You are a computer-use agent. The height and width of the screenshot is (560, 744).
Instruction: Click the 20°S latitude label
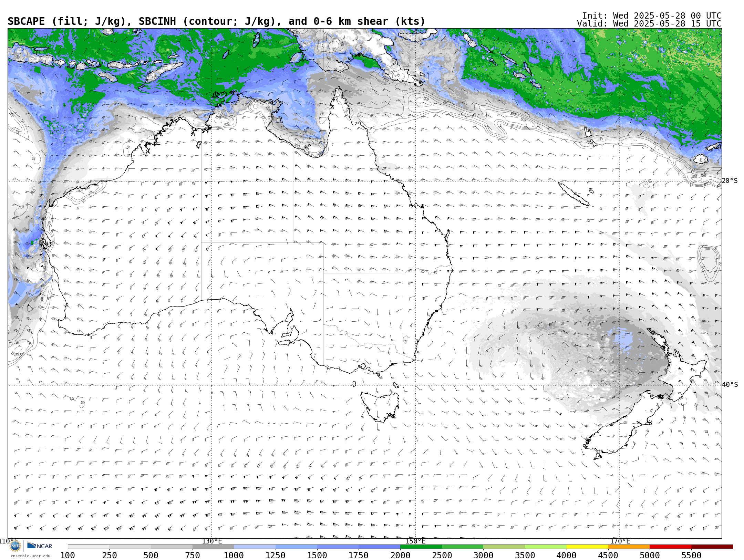tap(730, 181)
